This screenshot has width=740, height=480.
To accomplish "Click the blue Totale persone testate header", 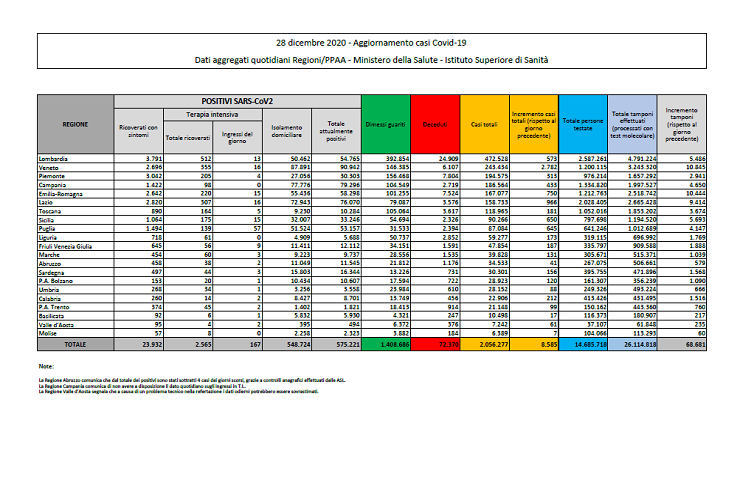I will 582,124.
